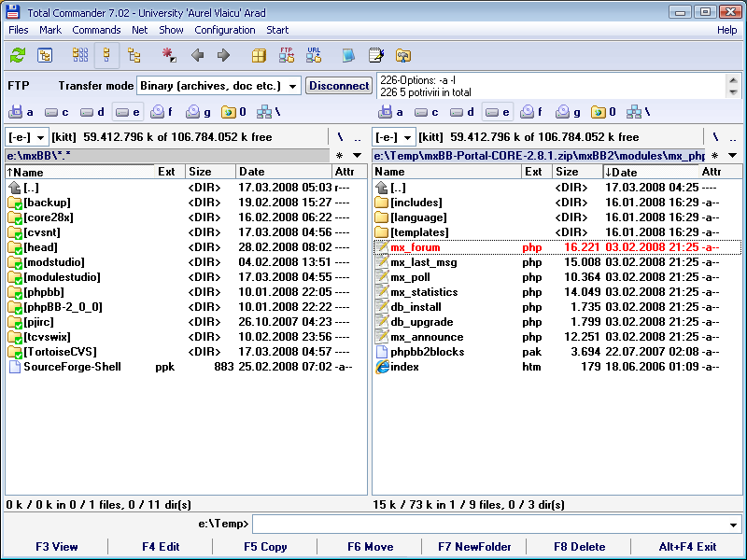Click the Reread source refresh icon
Screen dimensions: 747x560
pyautogui.click(x=17, y=55)
